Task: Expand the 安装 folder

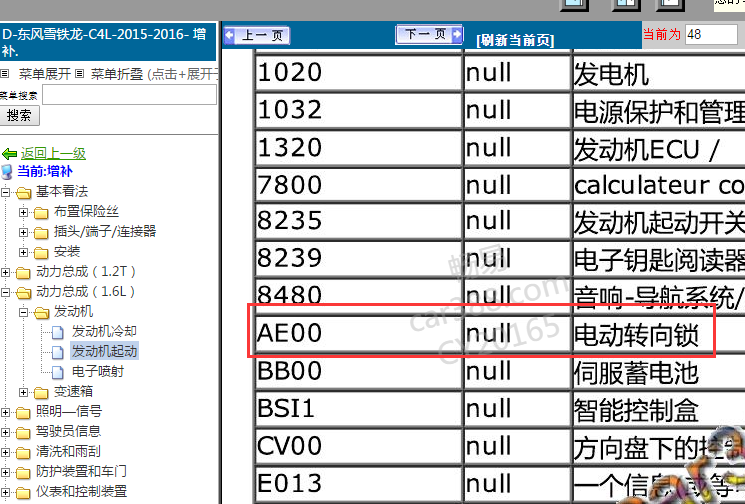Action: pyautogui.click(x=23, y=252)
